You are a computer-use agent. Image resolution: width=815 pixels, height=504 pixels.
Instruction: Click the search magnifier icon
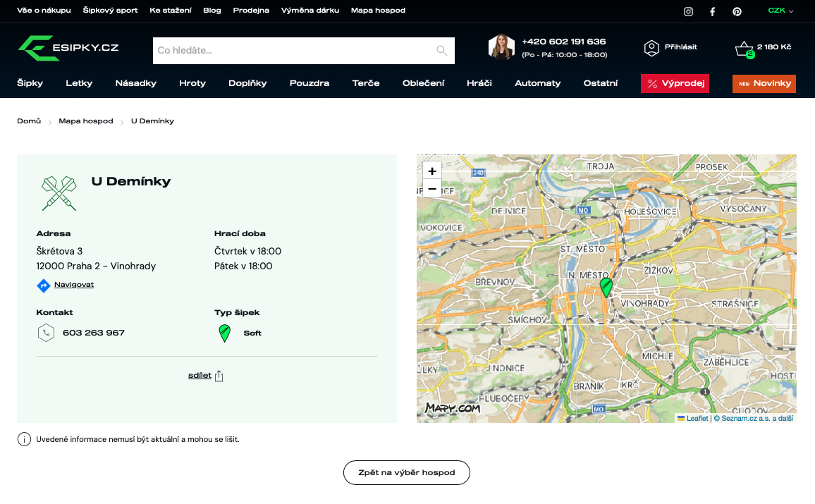pyautogui.click(x=441, y=51)
